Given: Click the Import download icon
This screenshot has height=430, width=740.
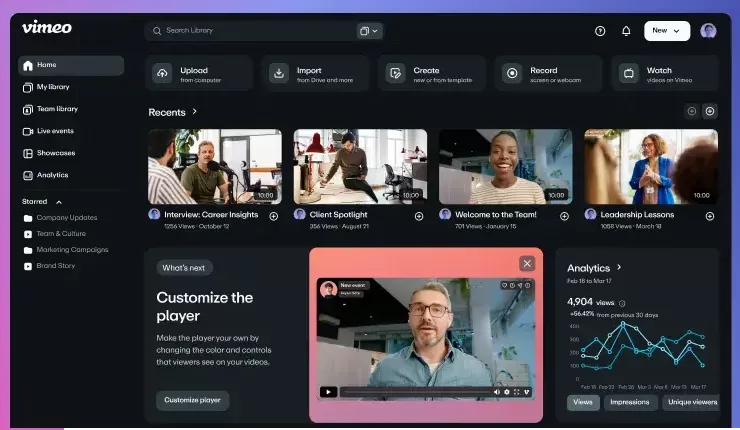Looking at the screenshot, I should point(279,73).
